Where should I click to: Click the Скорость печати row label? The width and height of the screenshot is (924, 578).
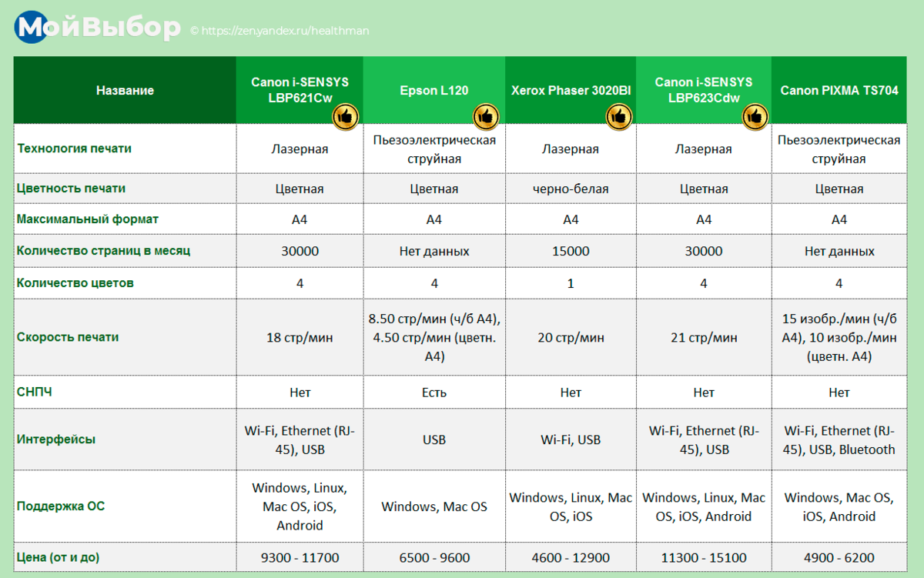click(68, 337)
